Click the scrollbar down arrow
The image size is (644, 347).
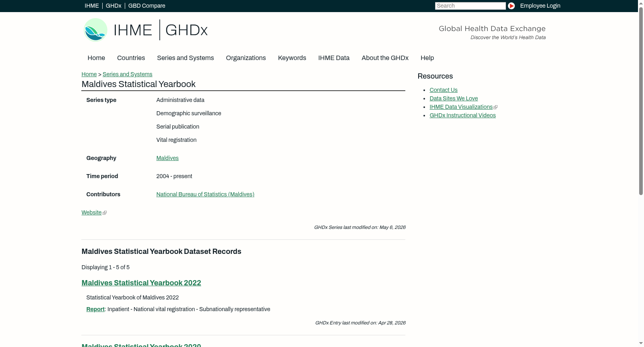pos(641,343)
